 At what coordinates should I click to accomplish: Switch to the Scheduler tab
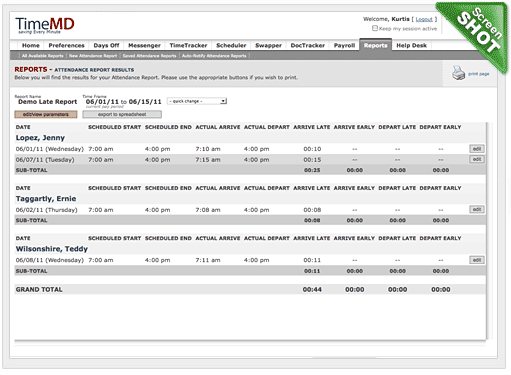(231, 45)
